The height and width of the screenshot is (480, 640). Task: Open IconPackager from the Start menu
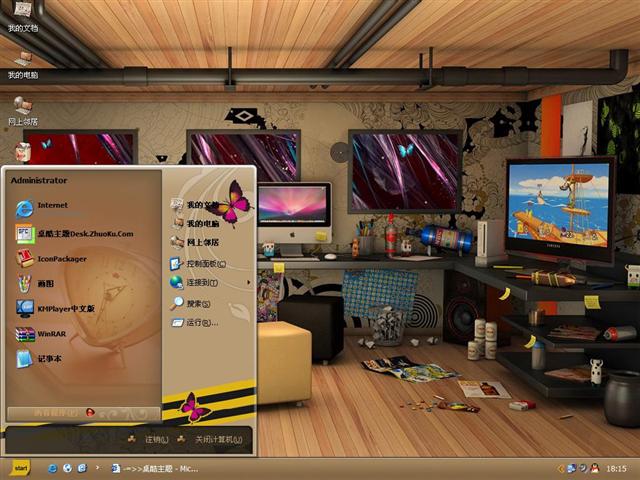(51, 259)
